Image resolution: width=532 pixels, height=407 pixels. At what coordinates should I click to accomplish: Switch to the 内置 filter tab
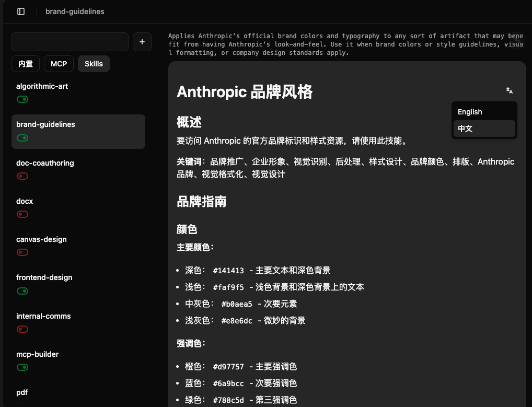[26, 63]
